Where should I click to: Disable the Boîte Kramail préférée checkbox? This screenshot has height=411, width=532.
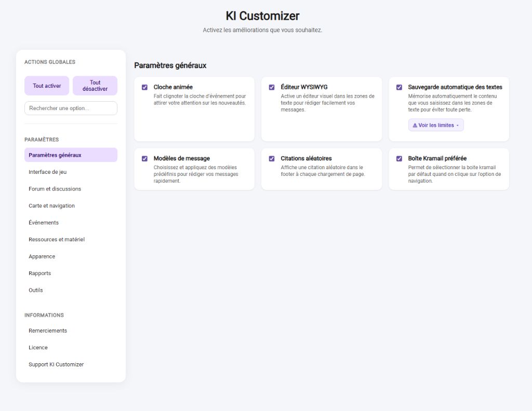click(x=399, y=158)
